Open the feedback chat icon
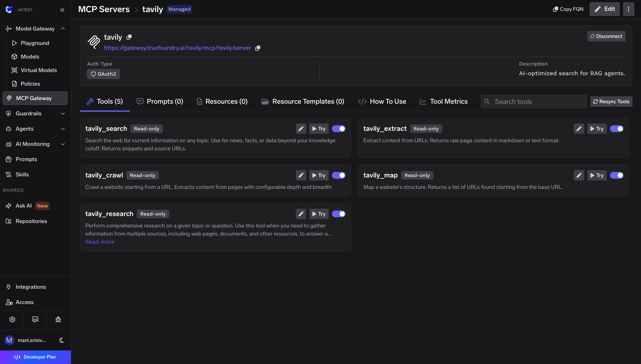 point(35,319)
